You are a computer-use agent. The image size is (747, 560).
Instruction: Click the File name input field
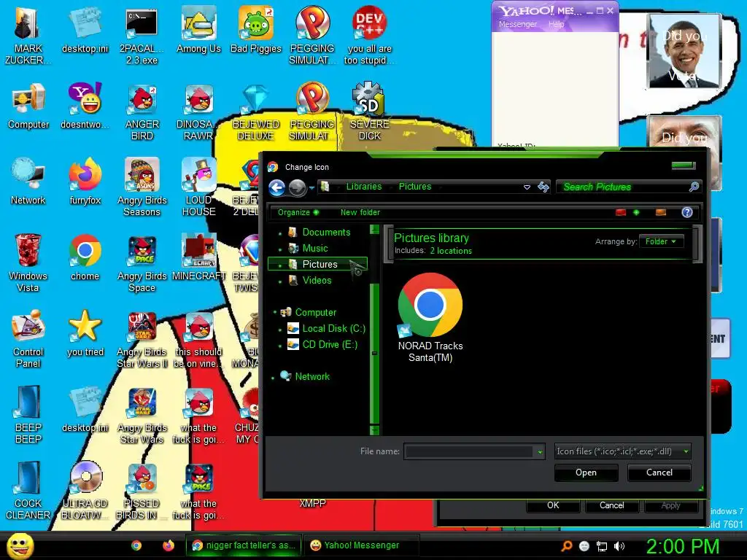pyautogui.click(x=469, y=451)
